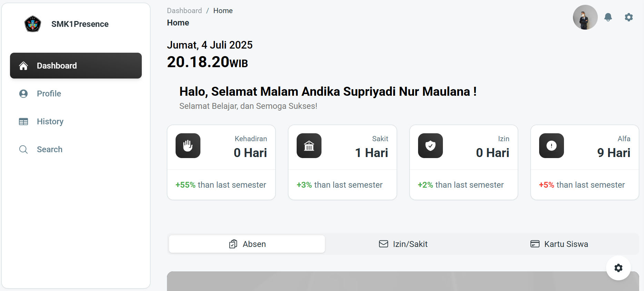Click the Dashboard breadcrumb link
This screenshot has height=291, width=644.
pyautogui.click(x=184, y=11)
